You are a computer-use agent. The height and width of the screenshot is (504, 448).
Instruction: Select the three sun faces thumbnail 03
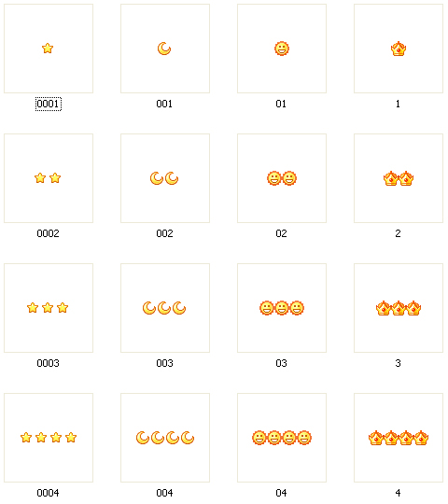(x=282, y=308)
